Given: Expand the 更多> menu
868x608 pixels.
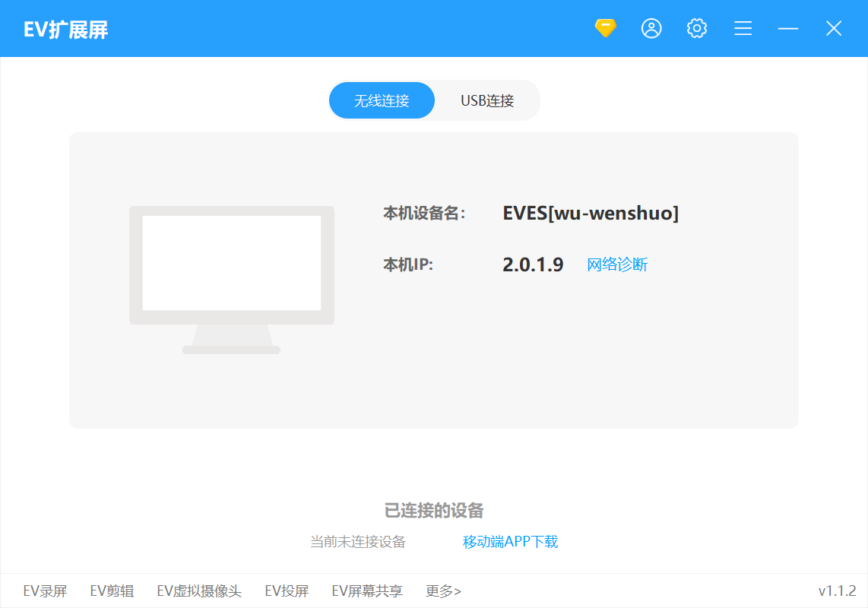Looking at the screenshot, I should 443,591.
